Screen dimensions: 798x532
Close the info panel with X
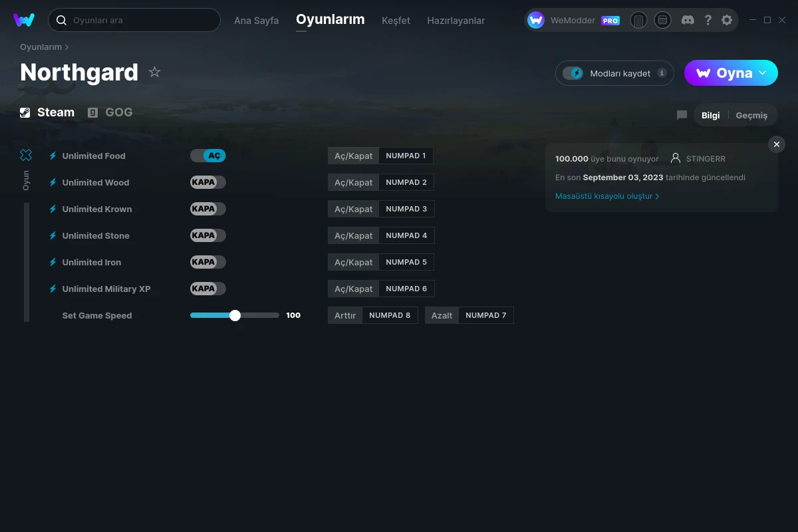[776, 144]
